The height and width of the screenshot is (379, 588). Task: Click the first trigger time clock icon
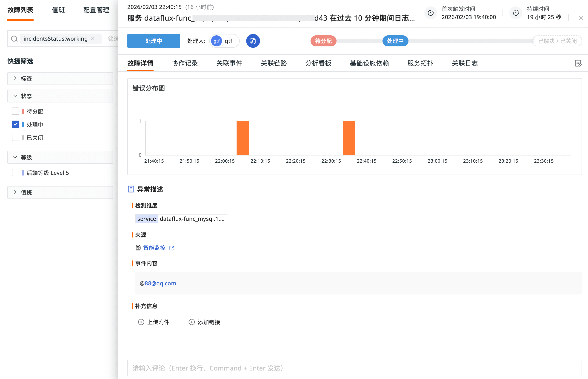[x=430, y=13]
